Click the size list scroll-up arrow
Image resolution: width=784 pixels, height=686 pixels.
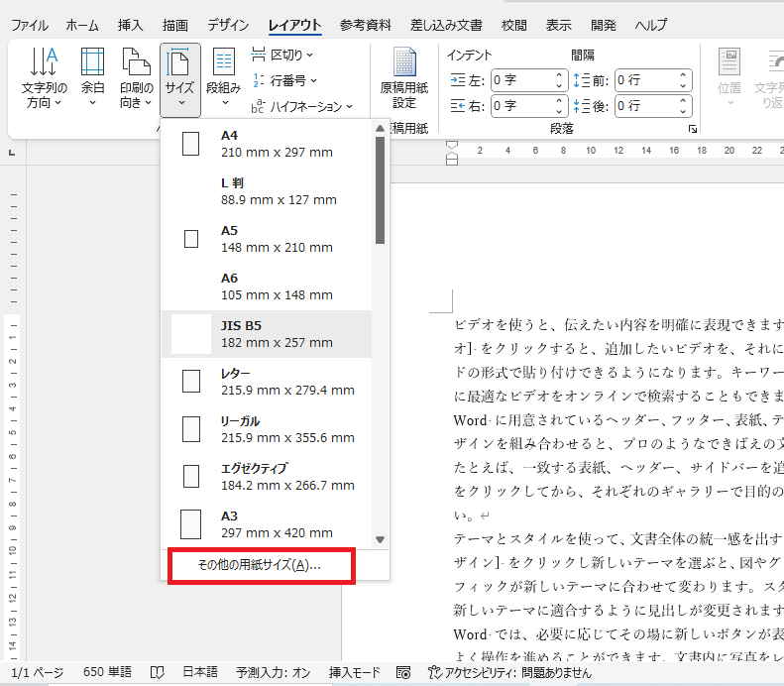pyautogui.click(x=380, y=129)
